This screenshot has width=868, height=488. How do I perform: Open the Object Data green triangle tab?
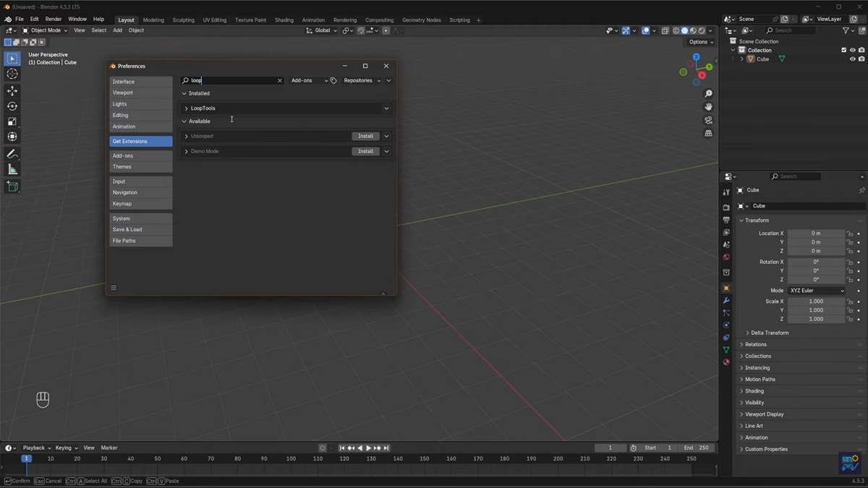[x=726, y=350]
